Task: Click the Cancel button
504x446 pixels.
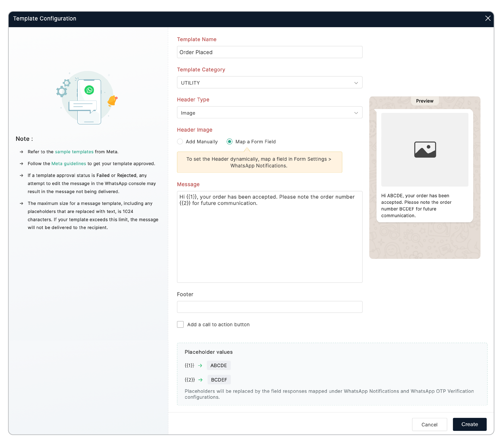Action: pos(429,425)
